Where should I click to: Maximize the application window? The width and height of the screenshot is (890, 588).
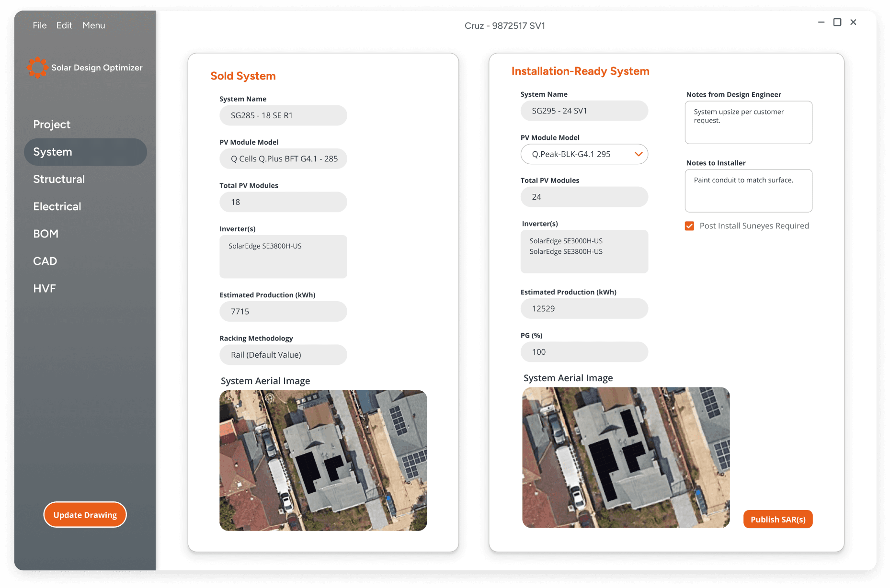[x=837, y=23]
